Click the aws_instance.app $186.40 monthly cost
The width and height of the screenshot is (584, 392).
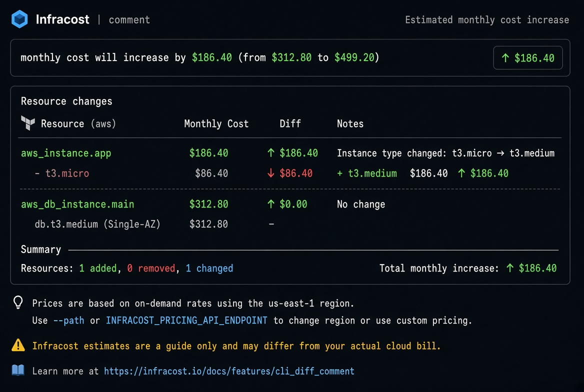point(208,153)
